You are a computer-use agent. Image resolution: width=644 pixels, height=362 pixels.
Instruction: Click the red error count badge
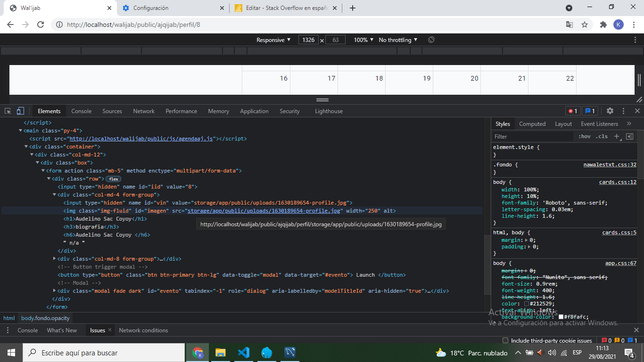(x=573, y=111)
